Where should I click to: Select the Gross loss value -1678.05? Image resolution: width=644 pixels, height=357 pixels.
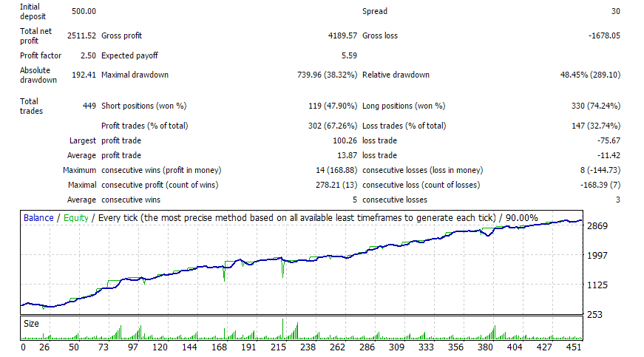604,35
